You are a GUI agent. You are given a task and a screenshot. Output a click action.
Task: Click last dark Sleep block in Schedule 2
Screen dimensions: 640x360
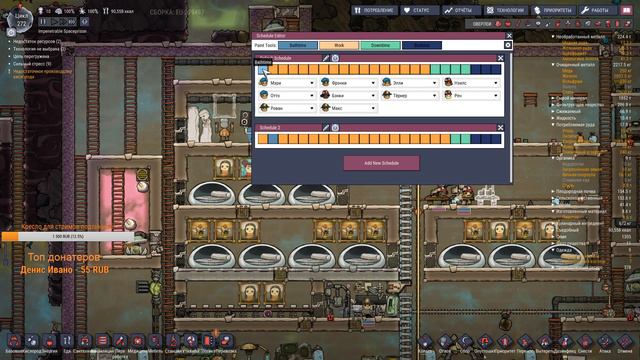tap(496, 139)
